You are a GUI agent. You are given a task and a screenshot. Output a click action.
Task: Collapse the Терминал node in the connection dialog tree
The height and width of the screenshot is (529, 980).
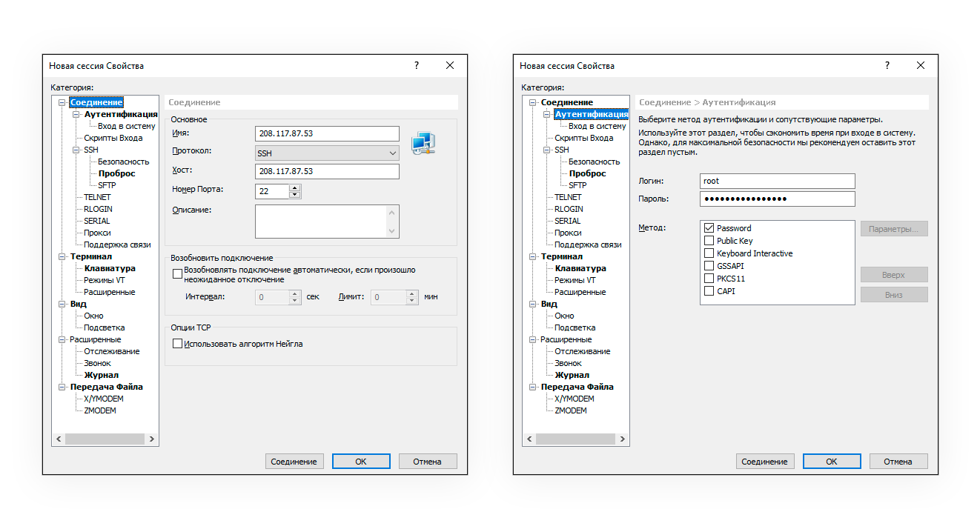click(x=62, y=257)
